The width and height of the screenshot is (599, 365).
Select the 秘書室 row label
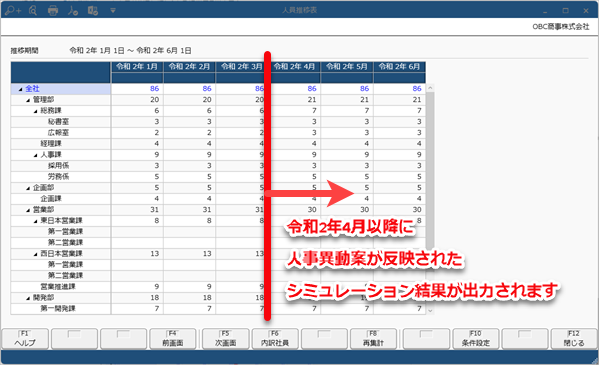[58, 122]
